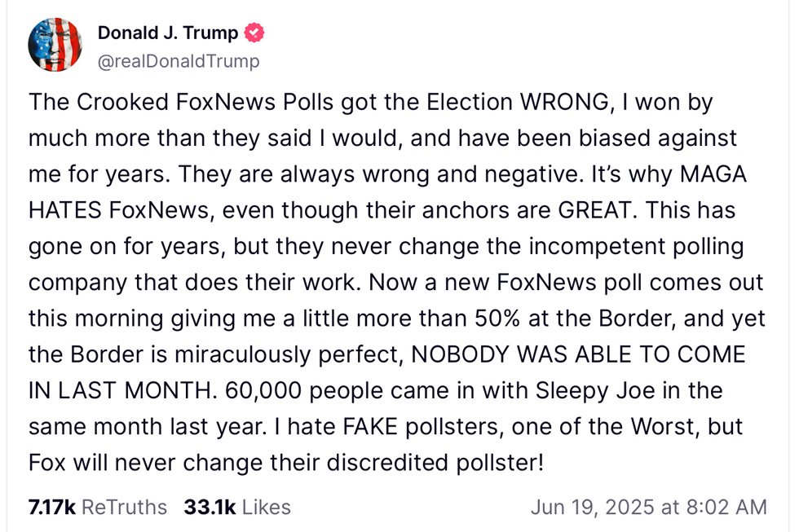This screenshot has height=532, width=799.
Task: Click the Sleepy Joe phrase in the post
Action: coord(595,390)
